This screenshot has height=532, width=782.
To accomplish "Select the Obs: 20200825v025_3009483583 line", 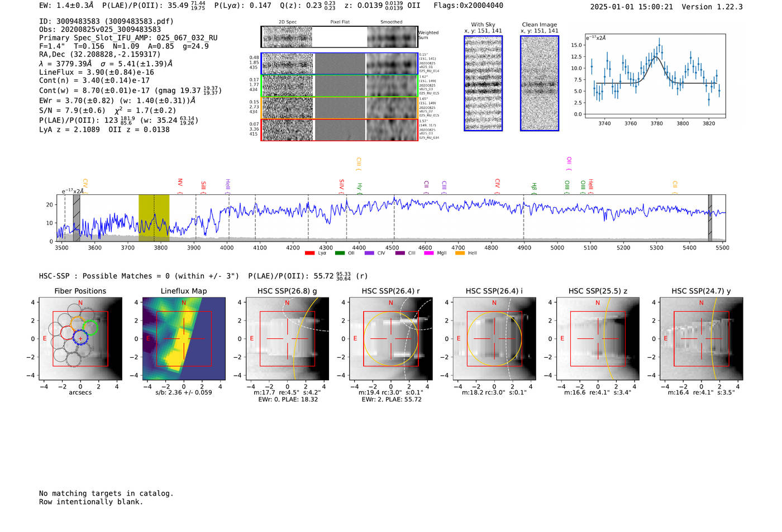I will (100, 30).
